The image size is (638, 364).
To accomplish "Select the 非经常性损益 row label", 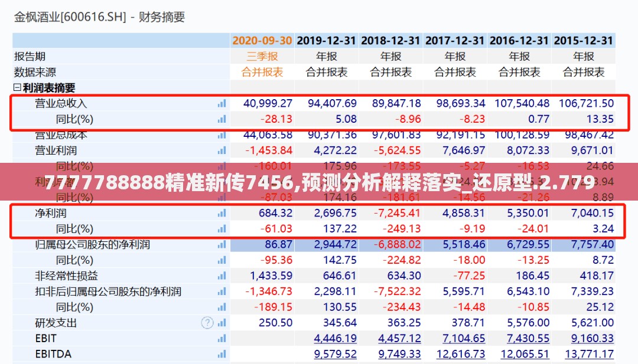I will click(x=66, y=276).
